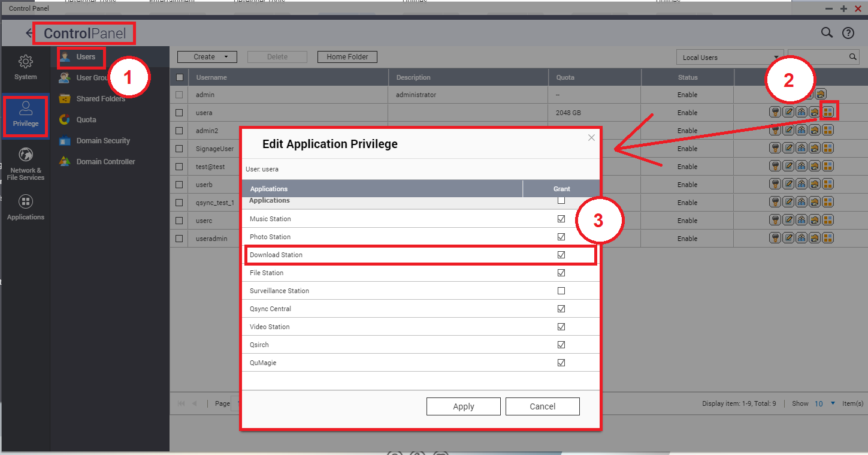Open the Local Users filter dropdown
This screenshot has width=868, height=455.
pos(730,58)
